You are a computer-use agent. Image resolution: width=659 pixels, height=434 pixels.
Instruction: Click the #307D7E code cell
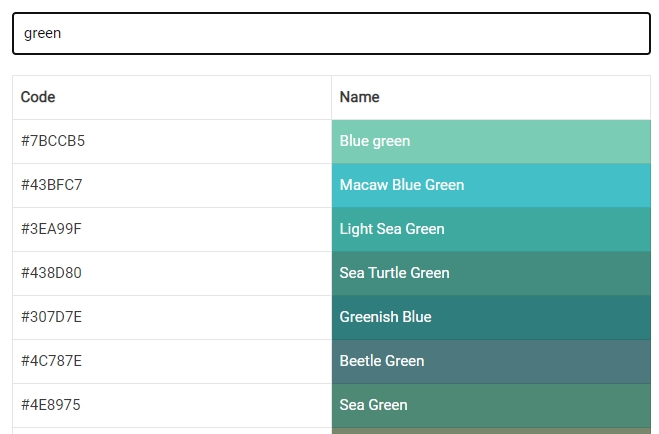click(171, 317)
